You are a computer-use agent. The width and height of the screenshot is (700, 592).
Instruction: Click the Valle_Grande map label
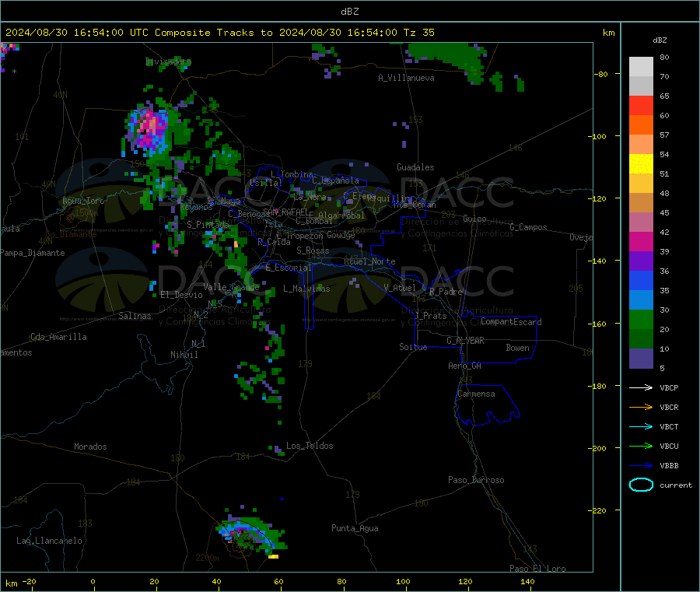pos(231,286)
